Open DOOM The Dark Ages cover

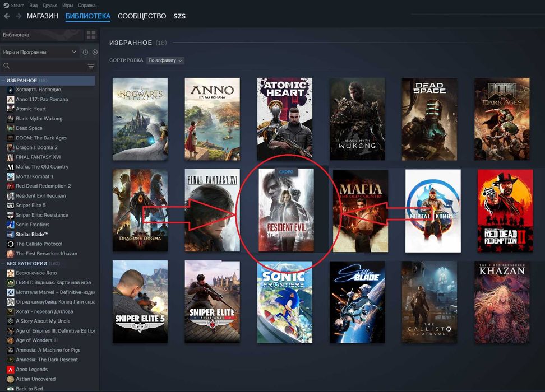point(502,119)
